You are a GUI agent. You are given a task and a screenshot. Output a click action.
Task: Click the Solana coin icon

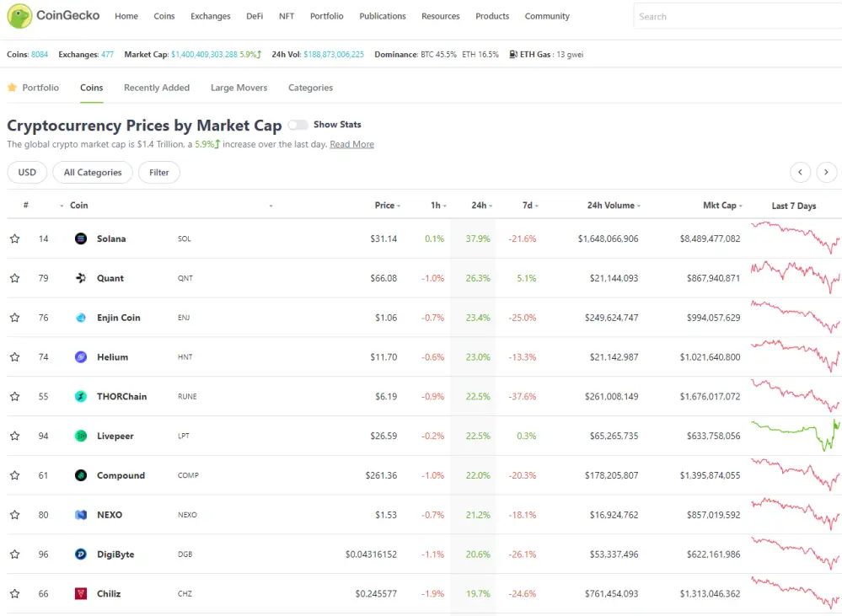coord(81,238)
